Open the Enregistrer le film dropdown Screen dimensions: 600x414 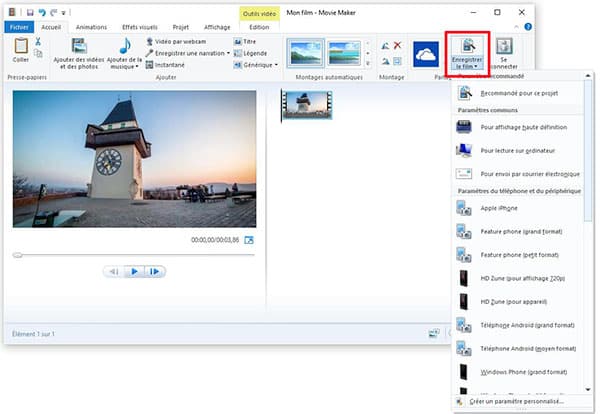(467, 63)
